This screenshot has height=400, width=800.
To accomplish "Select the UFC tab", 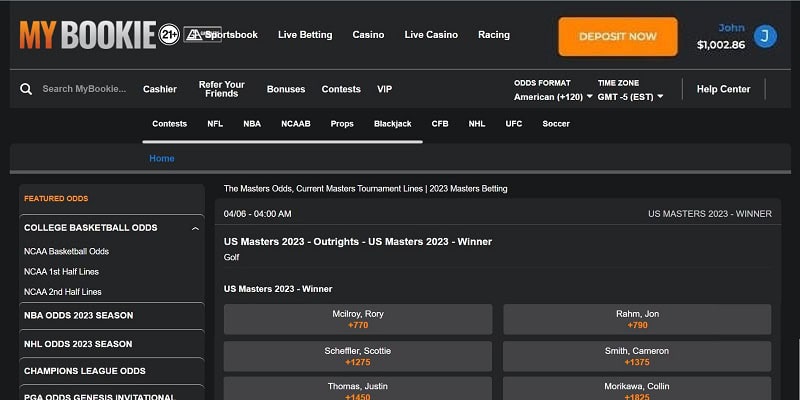I will pos(514,124).
